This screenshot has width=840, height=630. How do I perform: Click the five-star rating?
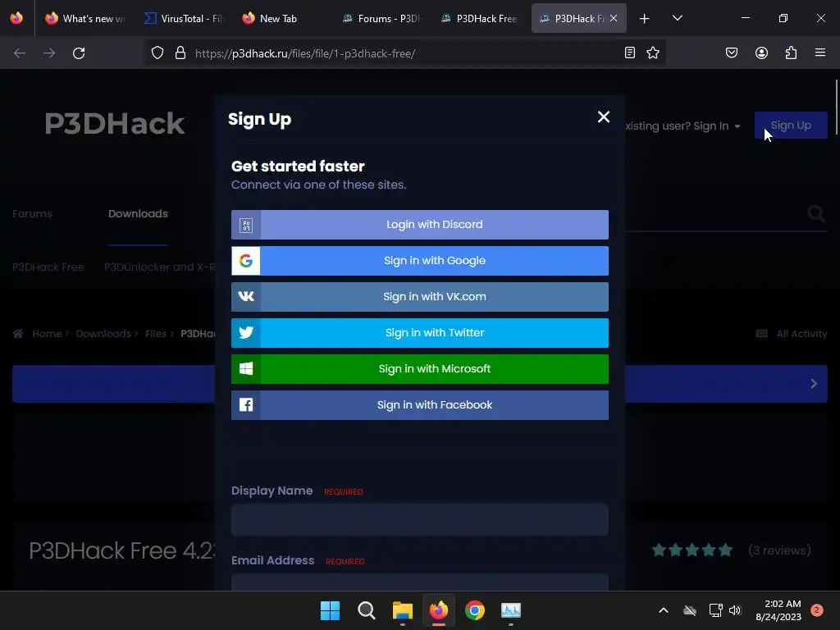[692, 550]
